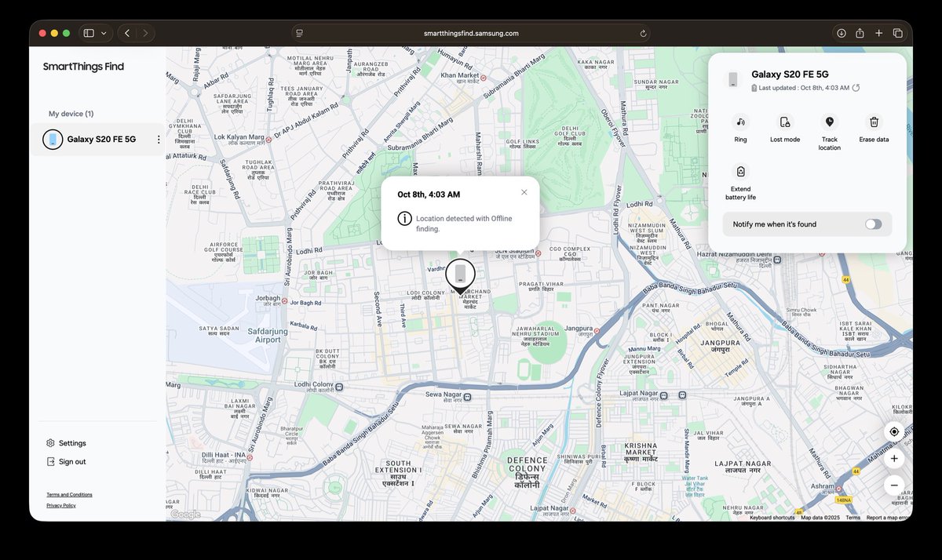Click the Google logo on map
Image resolution: width=942 pixels, height=560 pixels.
pyautogui.click(x=185, y=515)
